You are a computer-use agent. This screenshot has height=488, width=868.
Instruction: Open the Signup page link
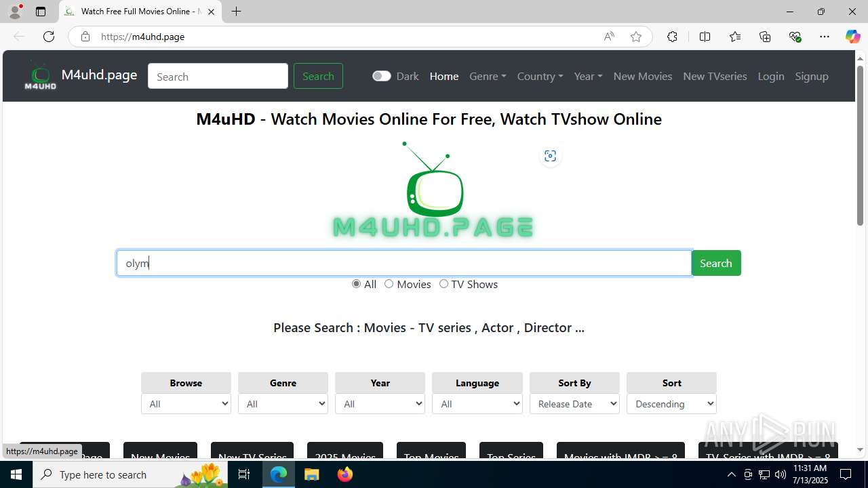[x=812, y=76]
